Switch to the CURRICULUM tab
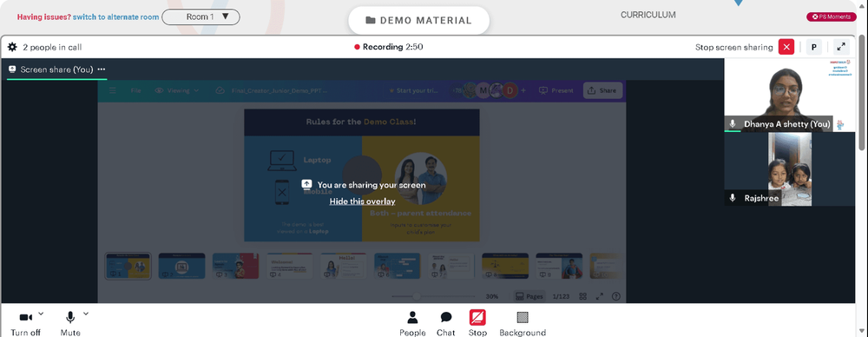 point(648,15)
